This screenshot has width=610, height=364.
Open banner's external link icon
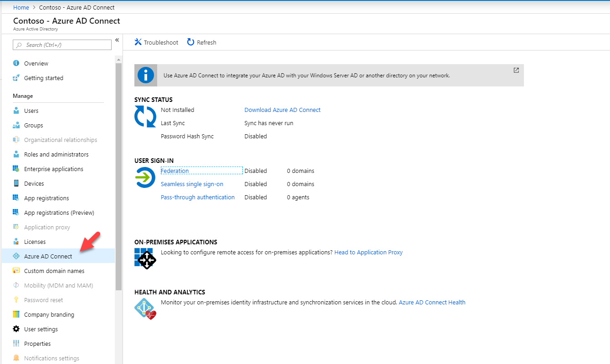pos(516,70)
